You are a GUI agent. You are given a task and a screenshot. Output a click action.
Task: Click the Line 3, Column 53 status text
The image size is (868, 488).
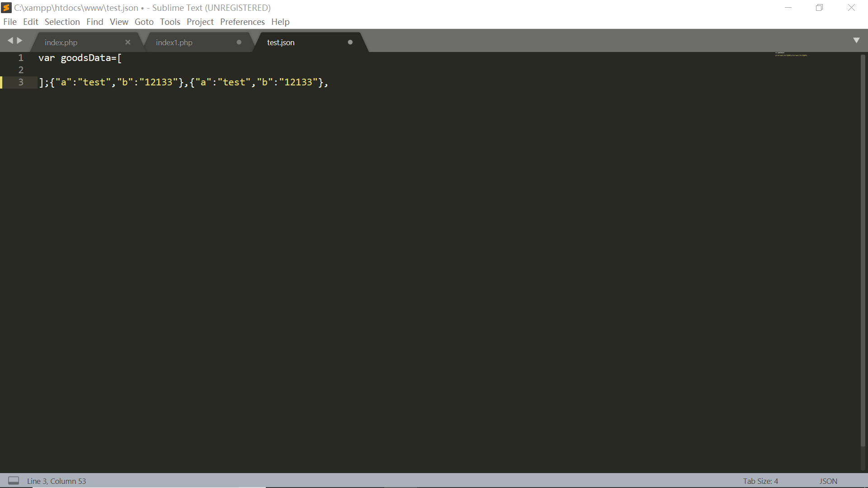click(57, 481)
